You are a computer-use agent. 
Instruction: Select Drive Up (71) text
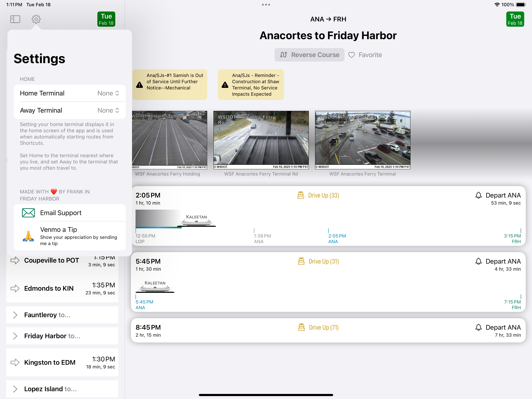(324, 327)
